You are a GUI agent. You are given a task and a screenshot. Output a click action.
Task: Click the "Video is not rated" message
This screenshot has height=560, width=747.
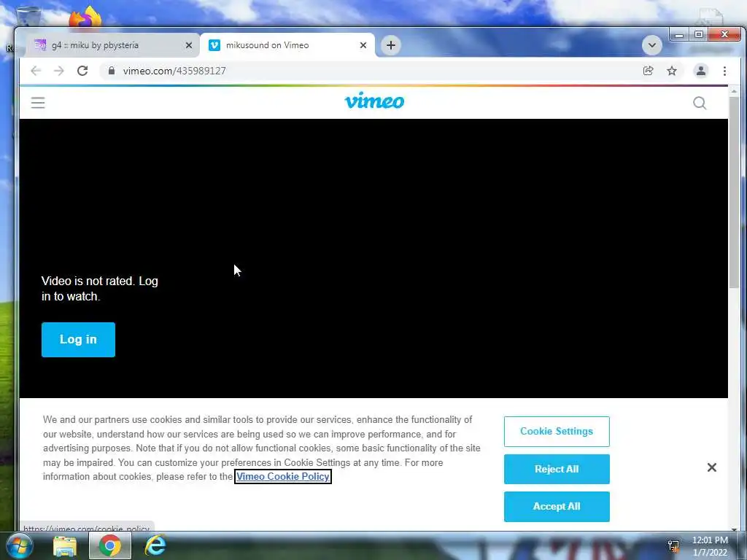[99, 289]
